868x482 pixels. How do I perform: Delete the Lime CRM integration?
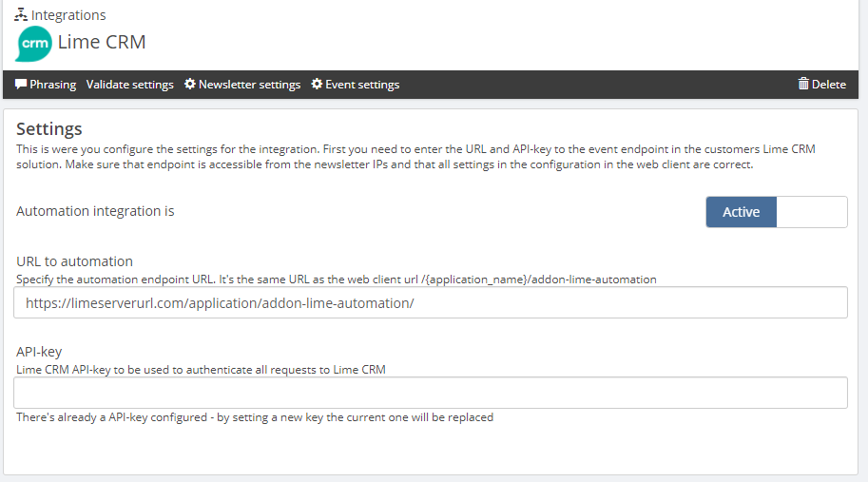[x=822, y=84]
